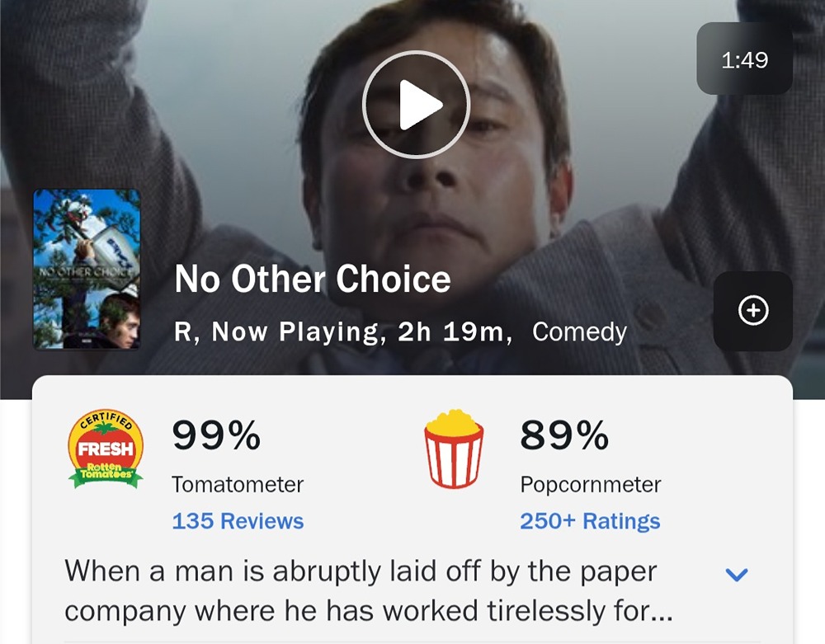
Task: Click the 1:49 trailer duration badge
Action: pyautogui.click(x=744, y=59)
